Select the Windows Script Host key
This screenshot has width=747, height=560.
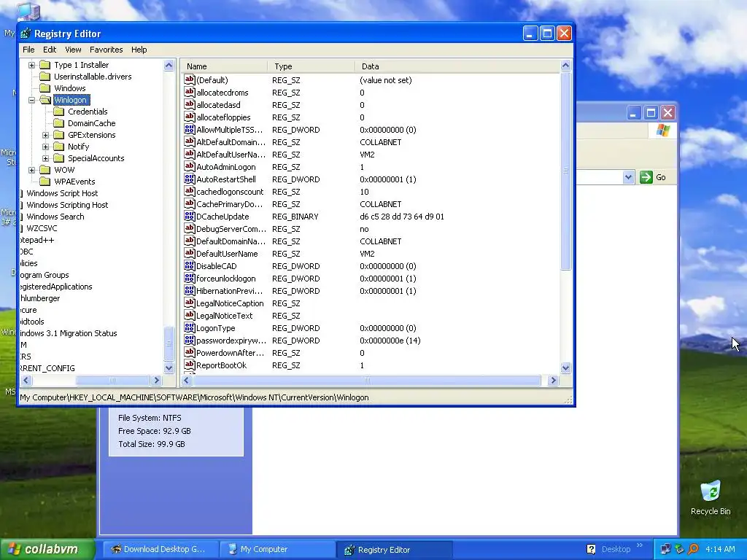click(x=63, y=192)
